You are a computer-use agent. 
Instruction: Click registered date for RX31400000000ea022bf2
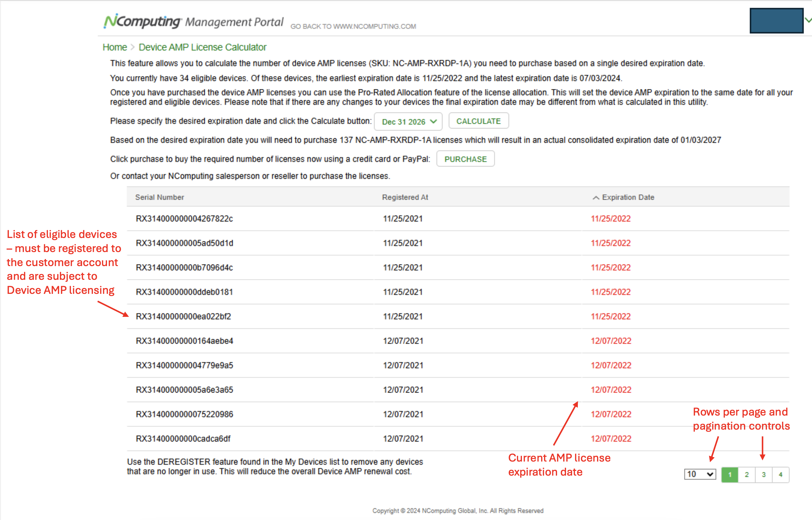tap(403, 317)
